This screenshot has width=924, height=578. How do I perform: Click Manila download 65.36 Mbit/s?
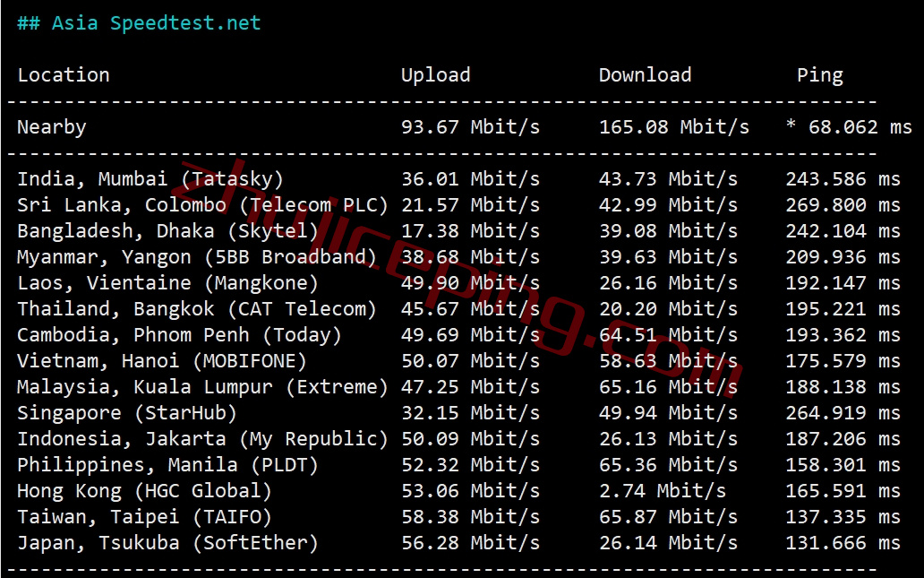tap(668, 464)
